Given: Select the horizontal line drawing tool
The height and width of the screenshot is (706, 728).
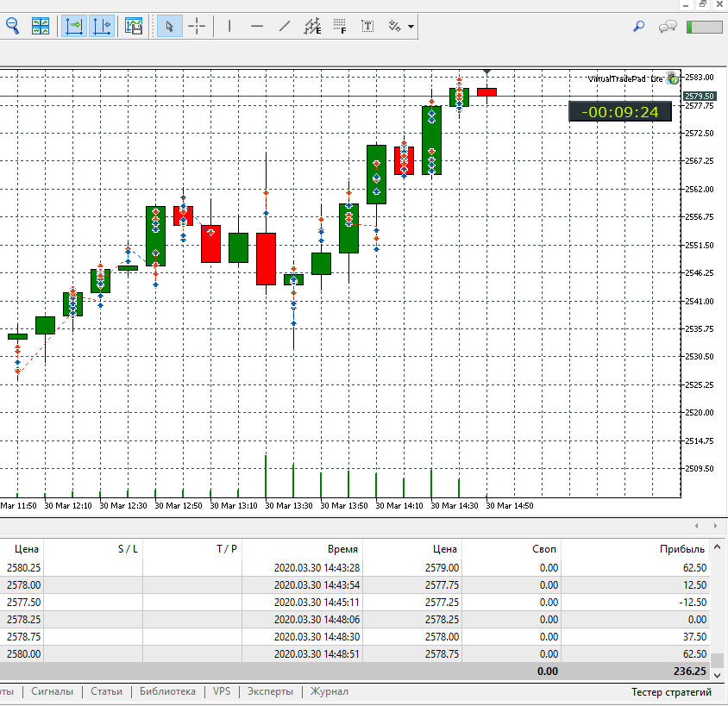Looking at the screenshot, I should 257,26.
